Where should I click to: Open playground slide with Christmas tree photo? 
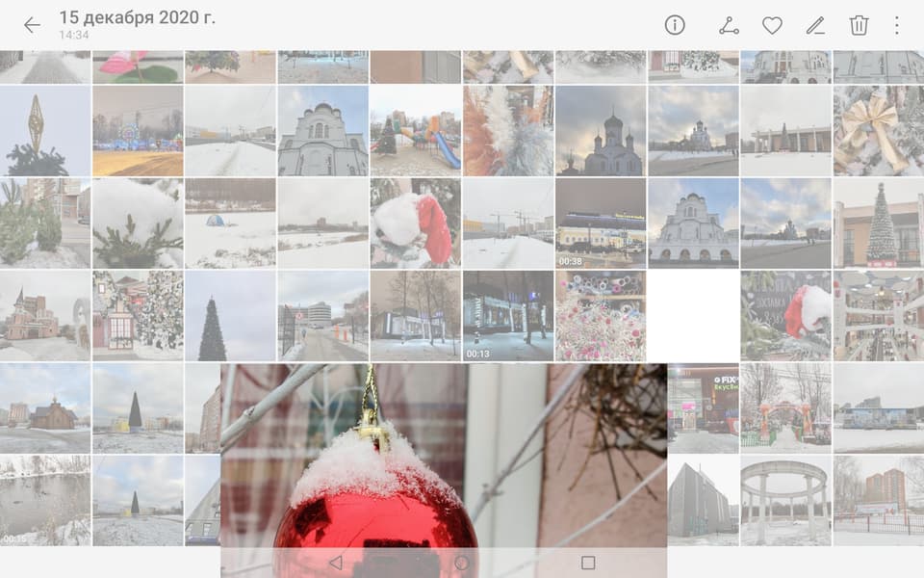point(416,131)
